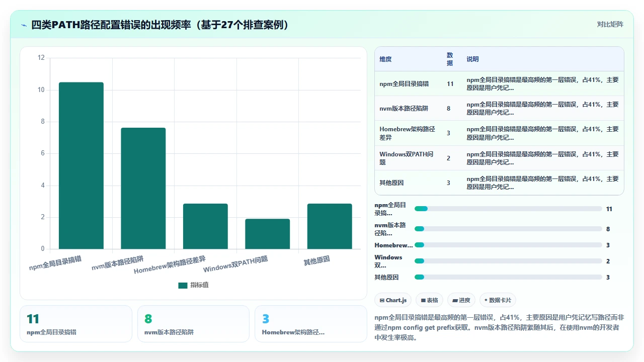Select the Chart.js tag button
This screenshot has height=362, width=644.
[393, 300]
